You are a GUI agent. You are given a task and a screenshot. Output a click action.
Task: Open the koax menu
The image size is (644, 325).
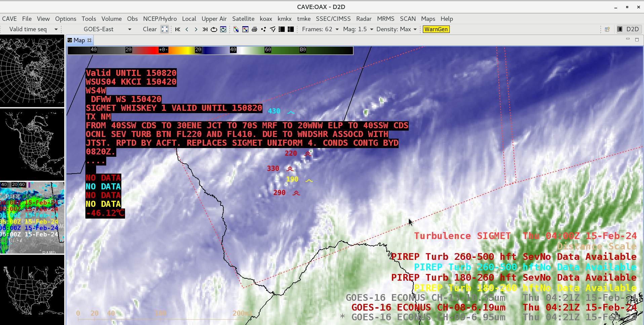pos(266,19)
